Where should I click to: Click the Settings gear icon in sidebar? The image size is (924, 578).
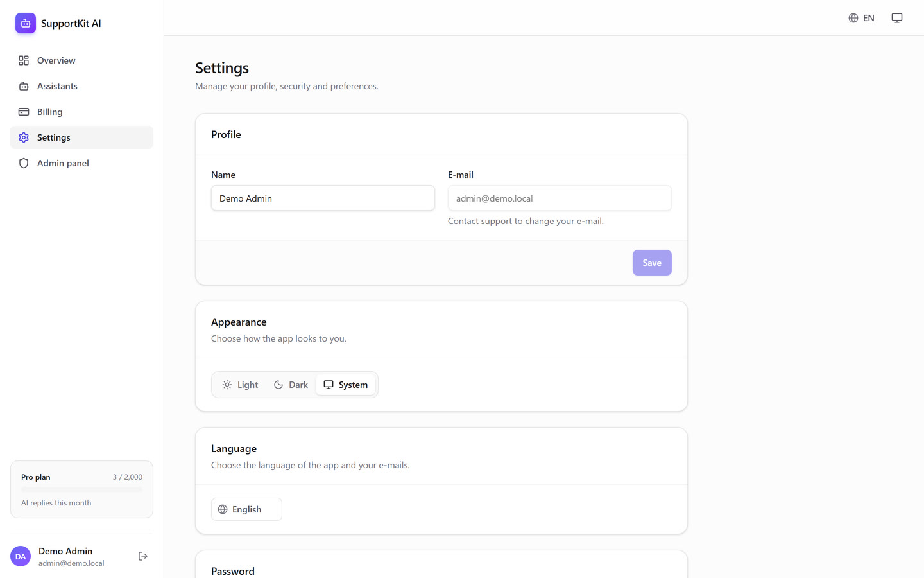click(x=24, y=137)
